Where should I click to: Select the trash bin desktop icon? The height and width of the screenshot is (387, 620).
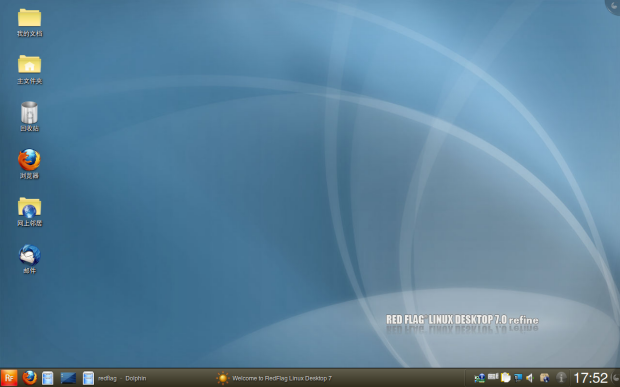pyautogui.click(x=29, y=117)
